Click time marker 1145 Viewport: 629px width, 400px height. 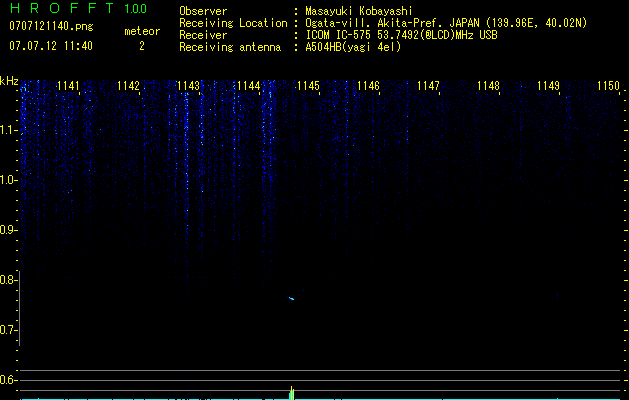coord(308,86)
